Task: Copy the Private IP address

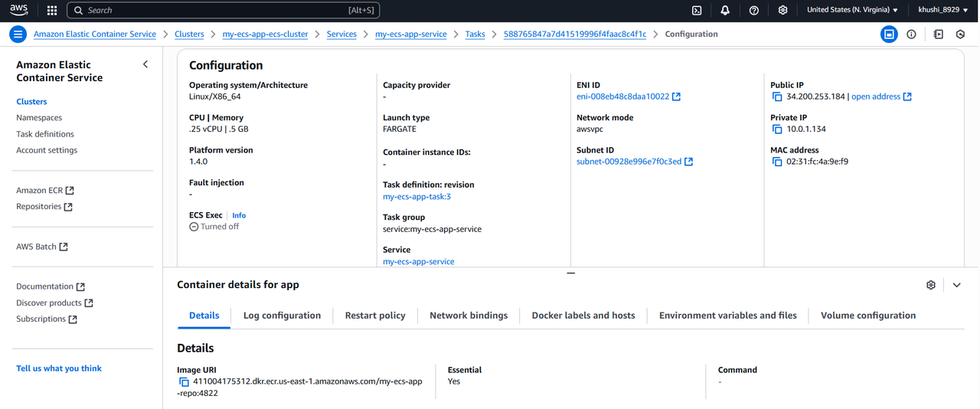Action: [x=777, y=129]
